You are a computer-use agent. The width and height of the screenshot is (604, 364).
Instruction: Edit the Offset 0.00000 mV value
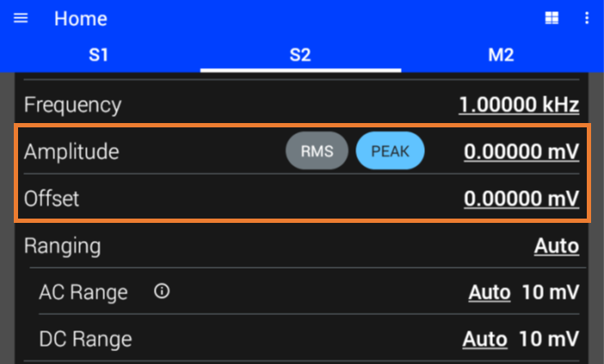click(521, 199)
